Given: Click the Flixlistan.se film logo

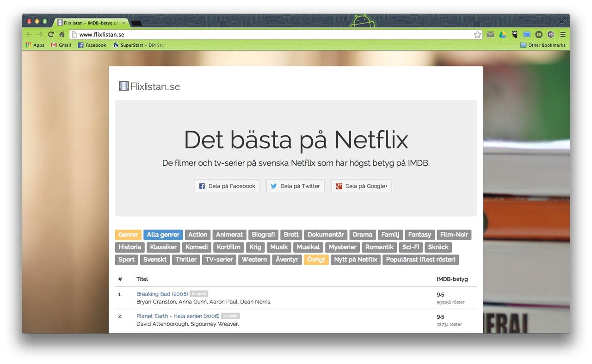Looking at the screenshot, I should pyautogui.click(x=149, y=86).
